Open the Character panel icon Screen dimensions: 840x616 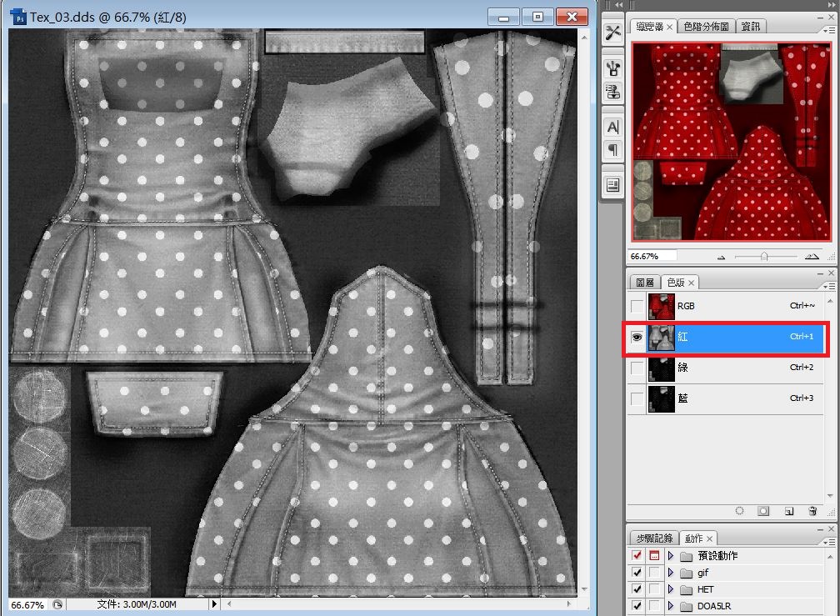(612, 127)
